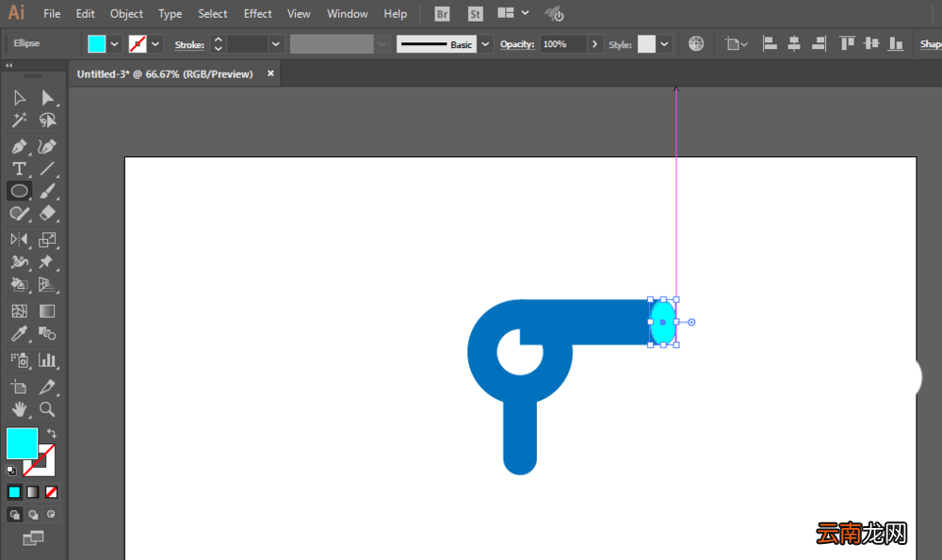Select the Shape Builder tool
This screenshot has width=942, height=560.
coord(19,284)
